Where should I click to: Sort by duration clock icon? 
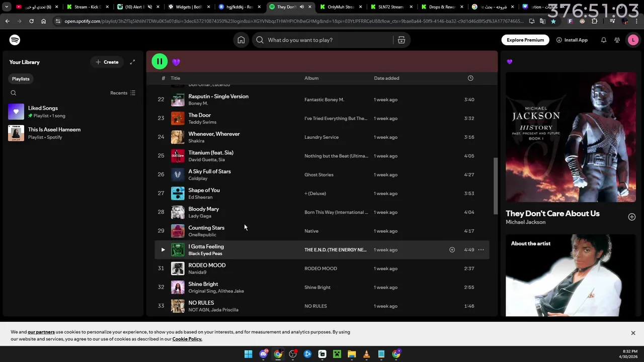[x=470, y=78]
